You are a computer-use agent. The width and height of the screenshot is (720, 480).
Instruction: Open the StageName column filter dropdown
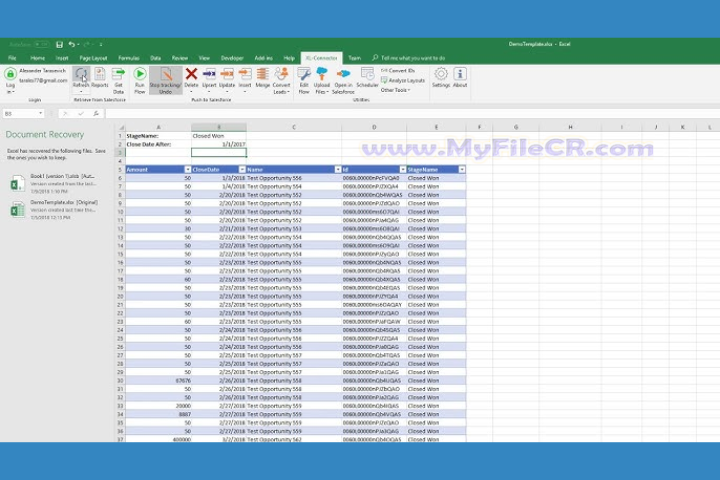tap(462, 169)
